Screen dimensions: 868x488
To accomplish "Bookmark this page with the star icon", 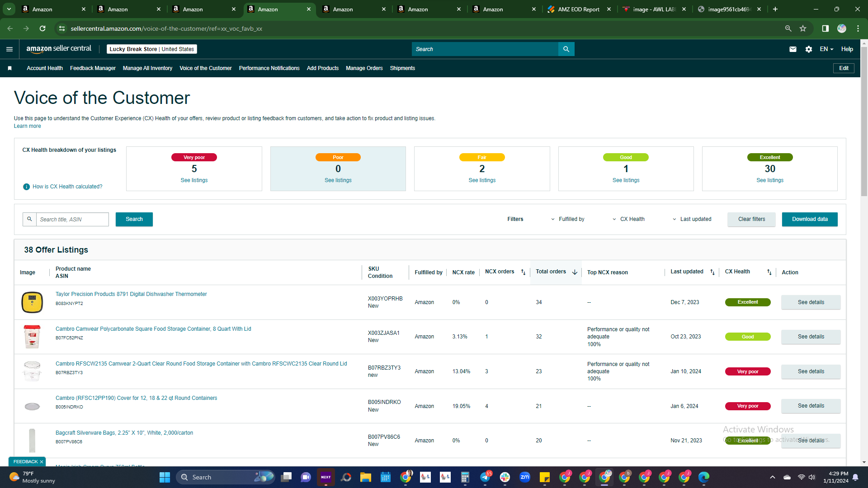I will coord(803,28).
